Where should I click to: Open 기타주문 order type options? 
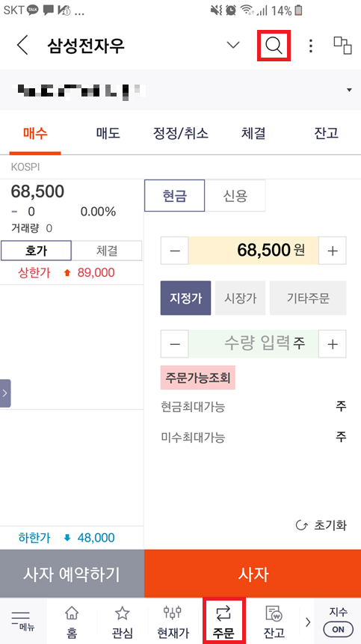coord(308,298)
